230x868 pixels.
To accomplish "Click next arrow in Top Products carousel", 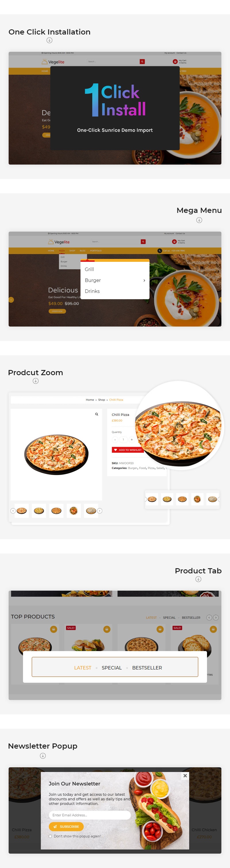I will [x=216, y=618].
